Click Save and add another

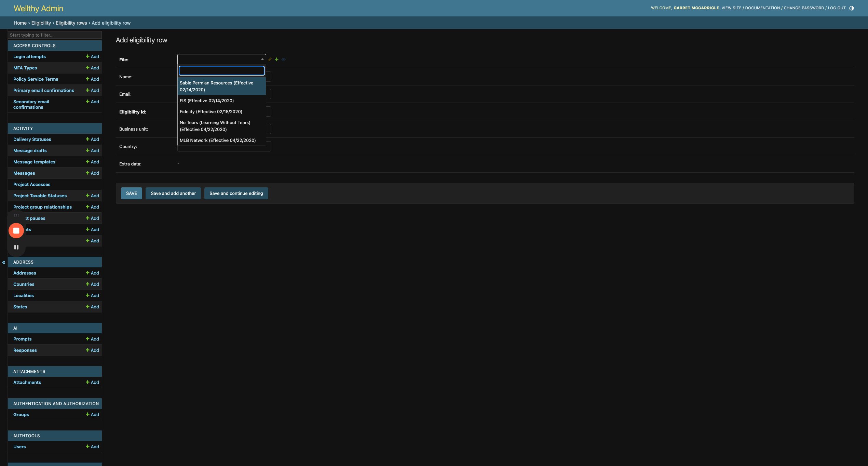click(x=173, y=193)
